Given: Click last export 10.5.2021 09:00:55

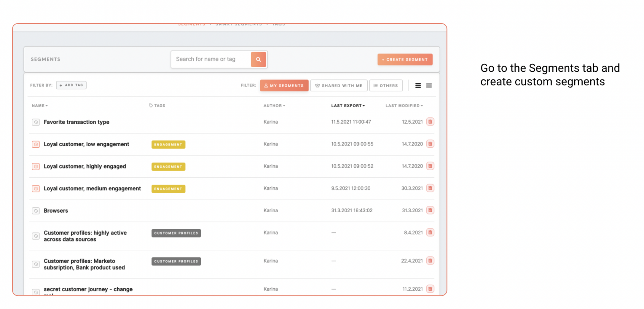Looking at the screenshot, I should tap(352, 144).
